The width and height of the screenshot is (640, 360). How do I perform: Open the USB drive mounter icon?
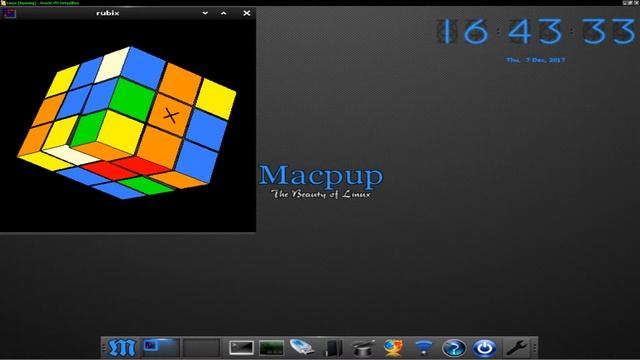(302, 347)
